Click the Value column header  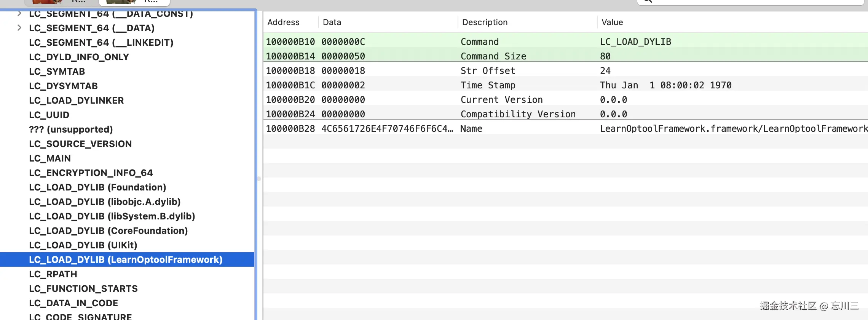612,22
